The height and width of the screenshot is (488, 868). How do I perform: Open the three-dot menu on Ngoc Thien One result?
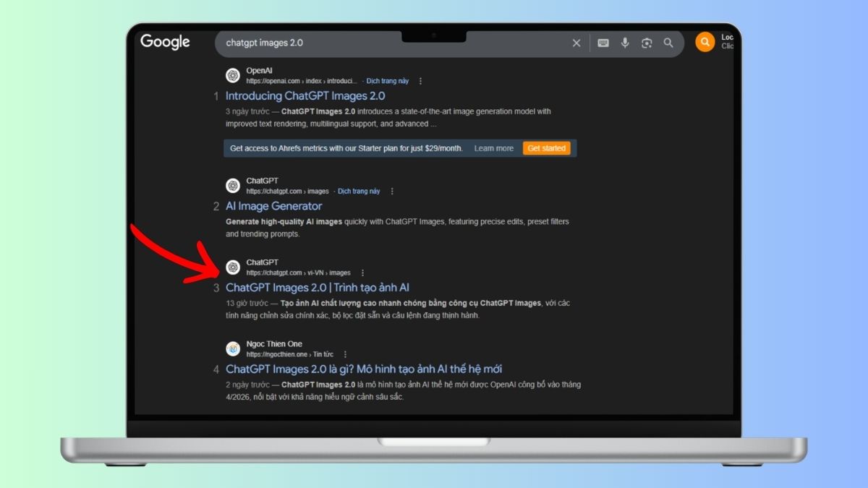[345, 354]
